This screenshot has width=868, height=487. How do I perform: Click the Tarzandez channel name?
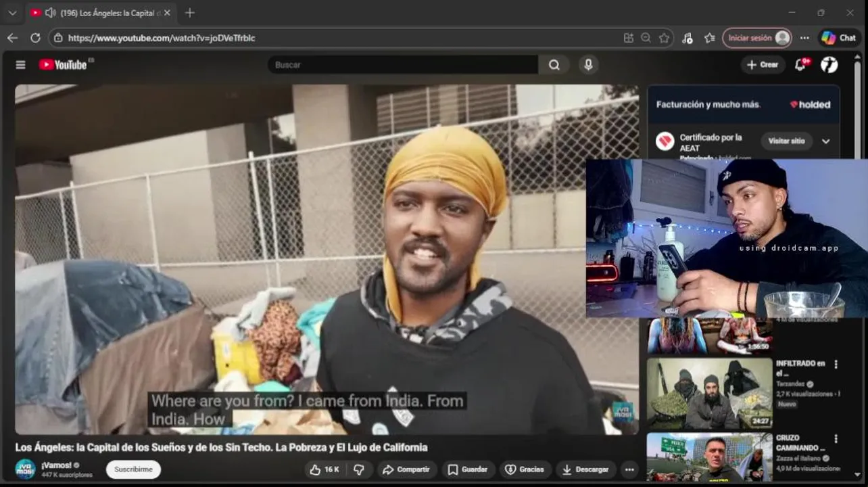pyautogui.click(x=791, y=384)
